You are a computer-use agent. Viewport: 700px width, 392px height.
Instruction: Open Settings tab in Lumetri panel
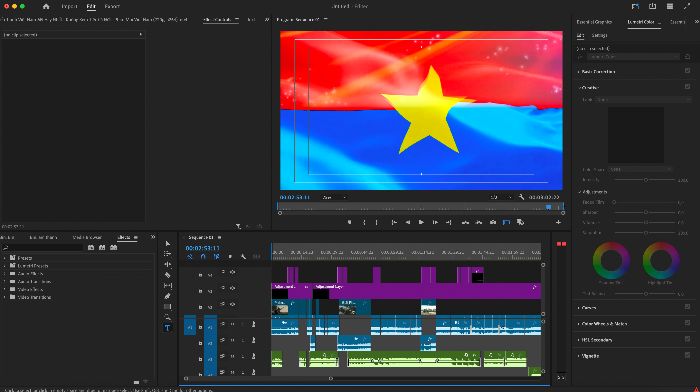click(x=600, y=36)
